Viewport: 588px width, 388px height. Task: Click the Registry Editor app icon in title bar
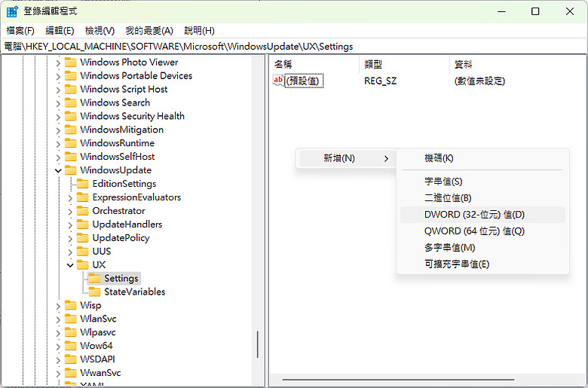pos(12,11)
